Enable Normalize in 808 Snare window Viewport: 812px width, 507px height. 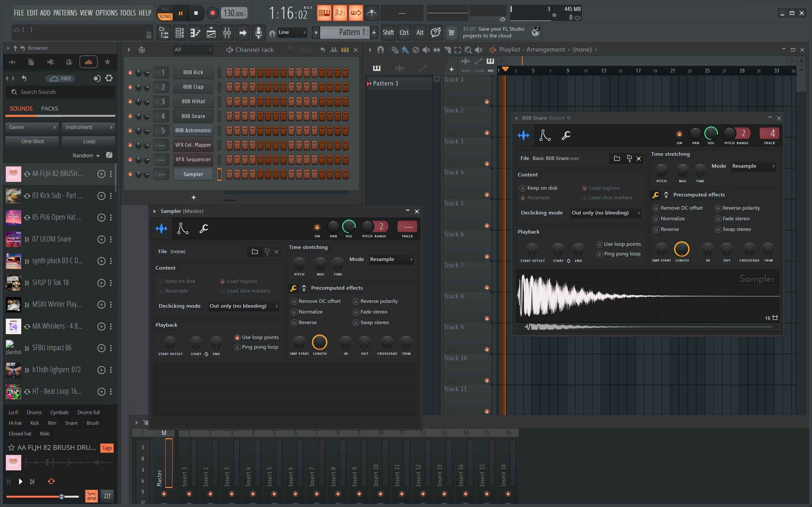(656, 219)
